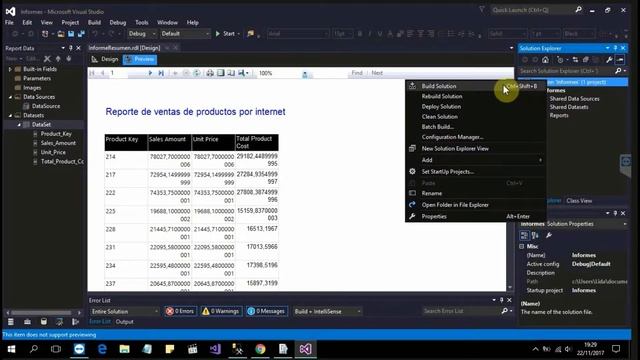Click the Save All toolbar icon
This screenshot has width=640, height=360.
(81, 34)
